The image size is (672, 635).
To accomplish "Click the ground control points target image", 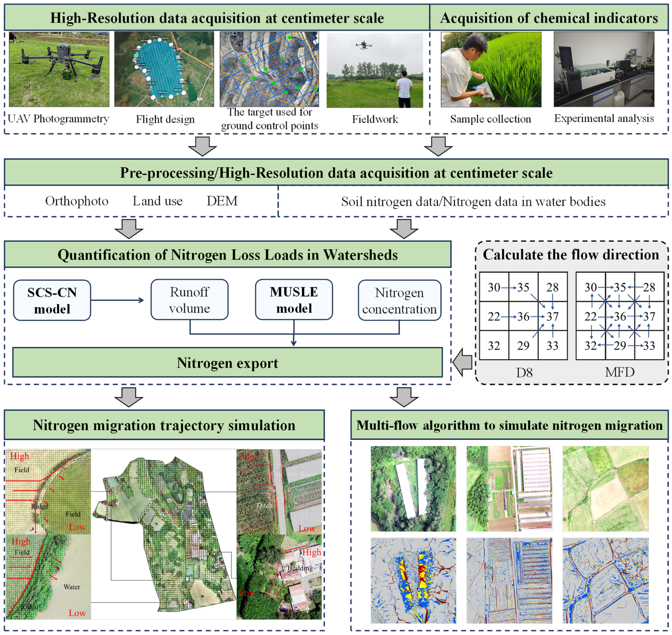I will (269, 69).
